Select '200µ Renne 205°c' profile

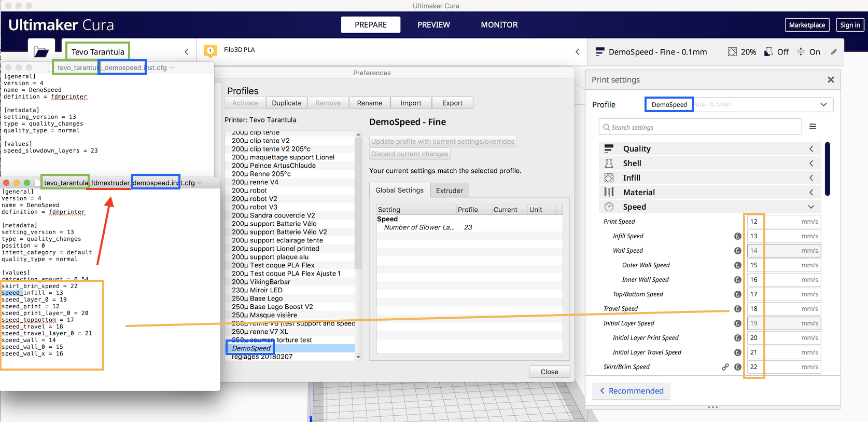point(289,174)
